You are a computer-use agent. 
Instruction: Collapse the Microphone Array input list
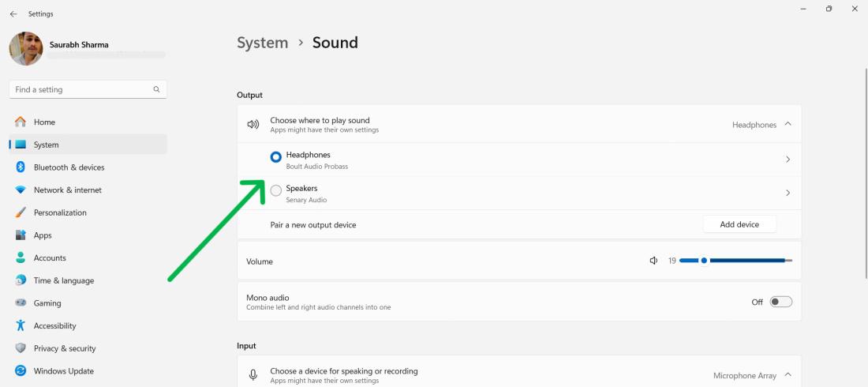coord(788,375)
